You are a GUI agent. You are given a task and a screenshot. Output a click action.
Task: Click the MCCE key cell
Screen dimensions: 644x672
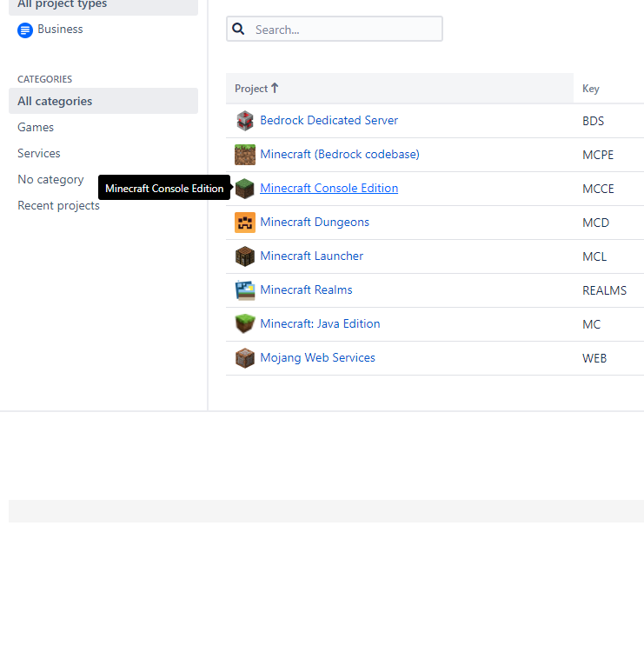click(598, 189)
